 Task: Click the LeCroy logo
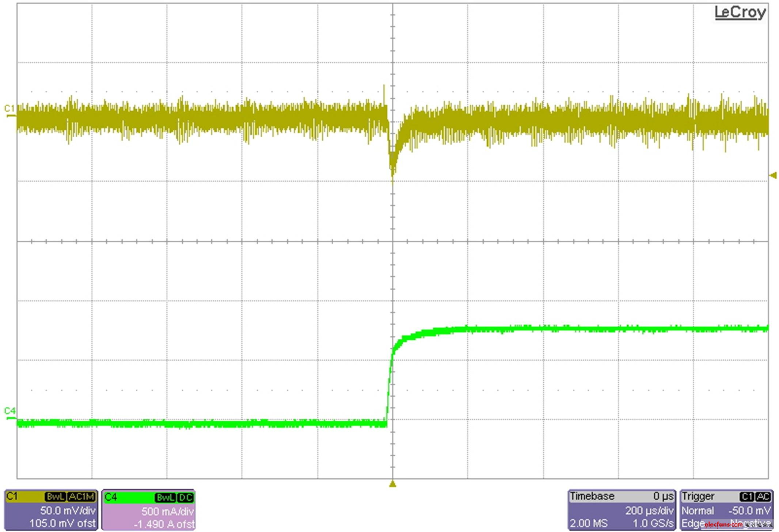coord(741,12)
